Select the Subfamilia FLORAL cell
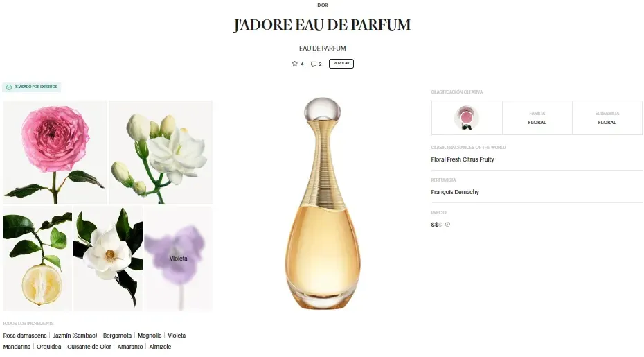The image size is (644, 357). (607, 118)
